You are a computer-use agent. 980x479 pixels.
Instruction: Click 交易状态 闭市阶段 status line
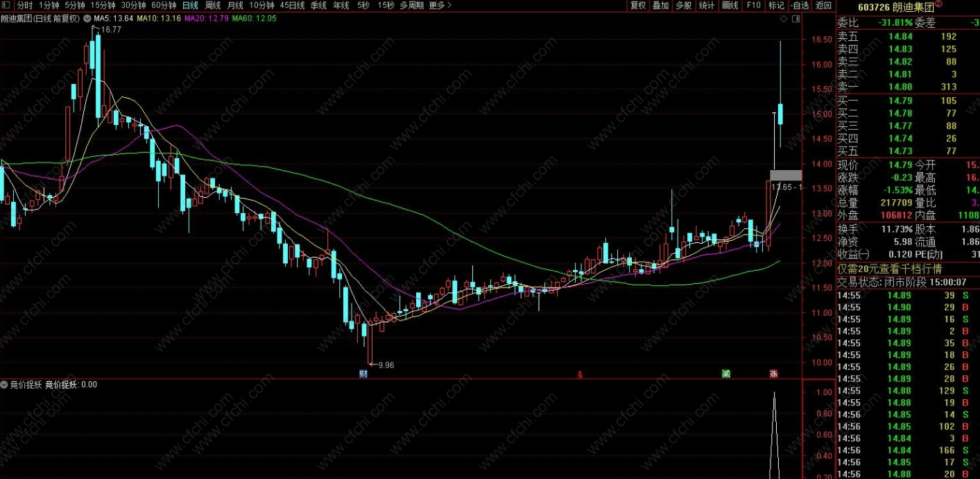click(902, 282)
